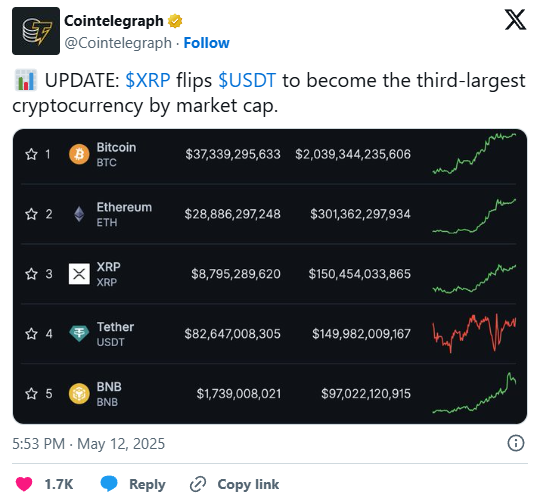Click the gold verified badge
537x501 pixels.
click(x=175, y=21)
